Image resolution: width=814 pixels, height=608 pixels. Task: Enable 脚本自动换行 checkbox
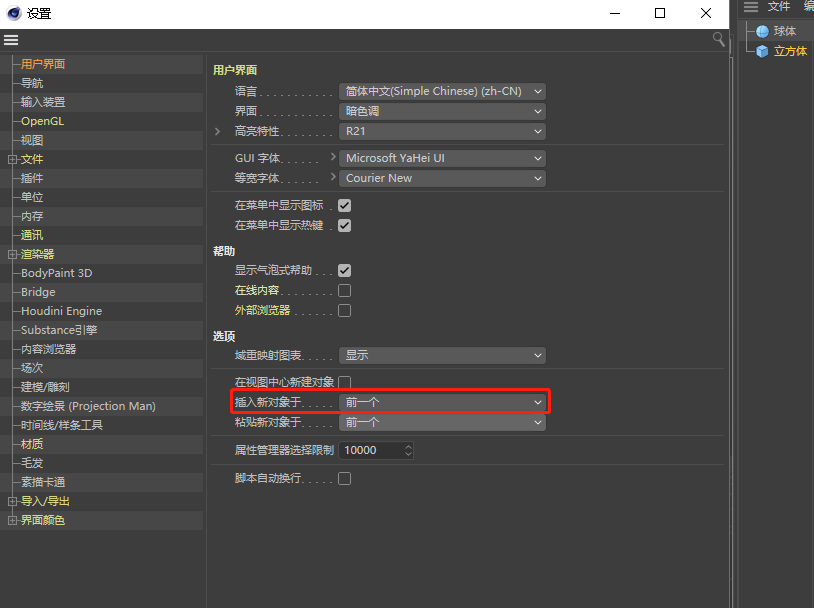[344, 478]
